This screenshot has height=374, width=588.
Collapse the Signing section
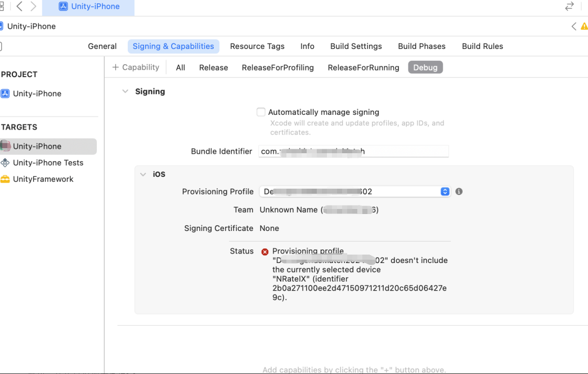coord(125,91)
